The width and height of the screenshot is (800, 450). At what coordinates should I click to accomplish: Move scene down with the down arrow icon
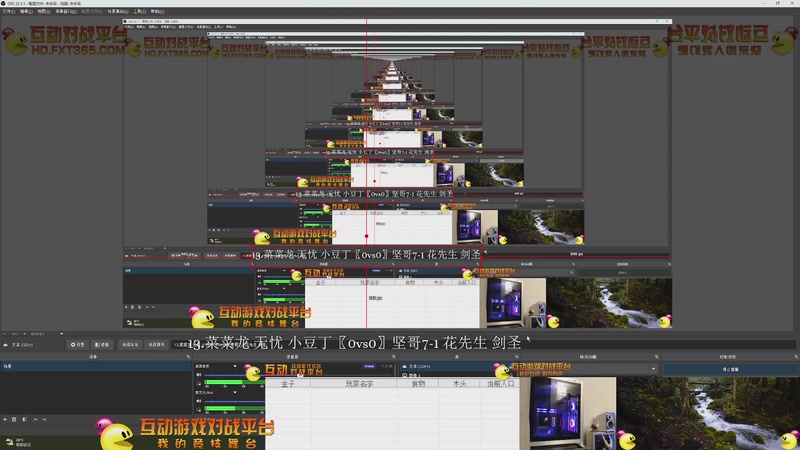point(44,419)
